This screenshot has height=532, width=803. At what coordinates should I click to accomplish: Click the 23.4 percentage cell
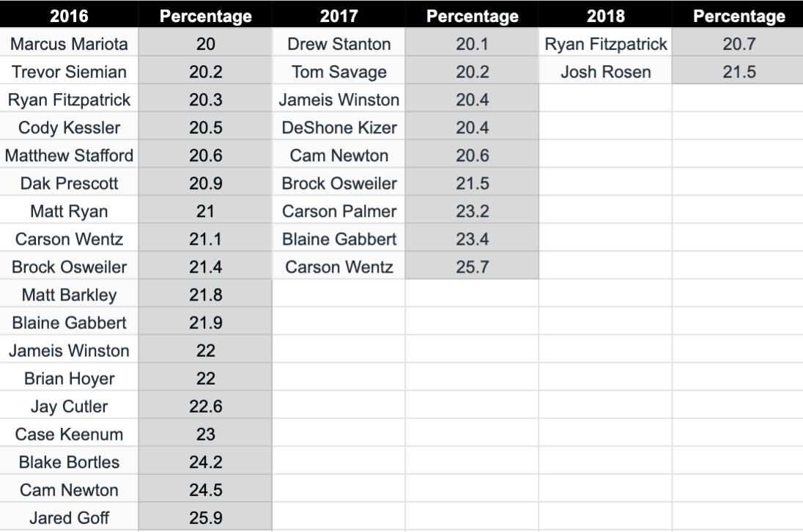click(x=472, y=239)
